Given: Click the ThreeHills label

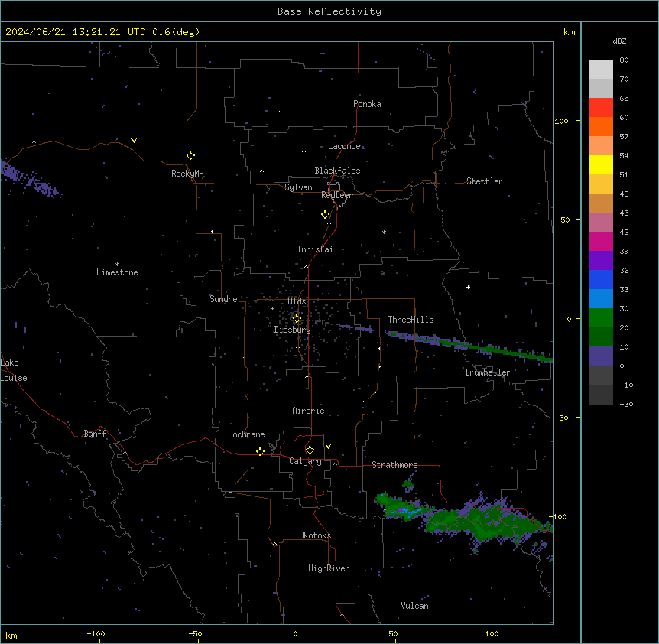Looking at the screenshot, I should tap(411, 320).
